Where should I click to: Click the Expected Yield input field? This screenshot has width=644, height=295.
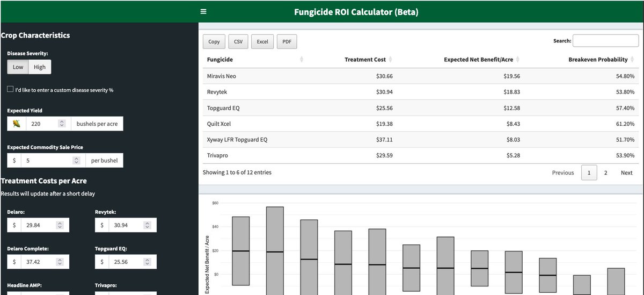43,124
